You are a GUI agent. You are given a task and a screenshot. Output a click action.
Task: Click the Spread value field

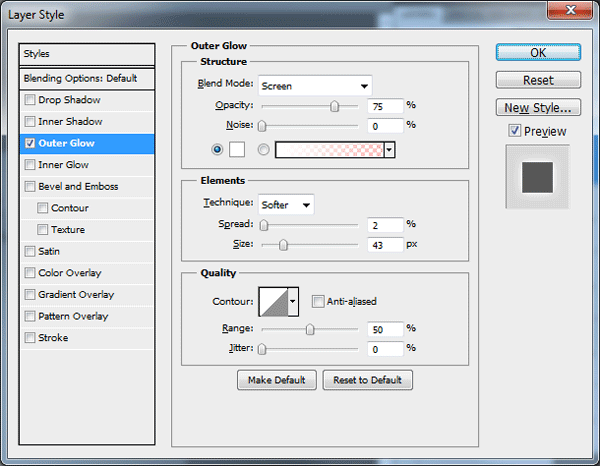tap(385, 225)
